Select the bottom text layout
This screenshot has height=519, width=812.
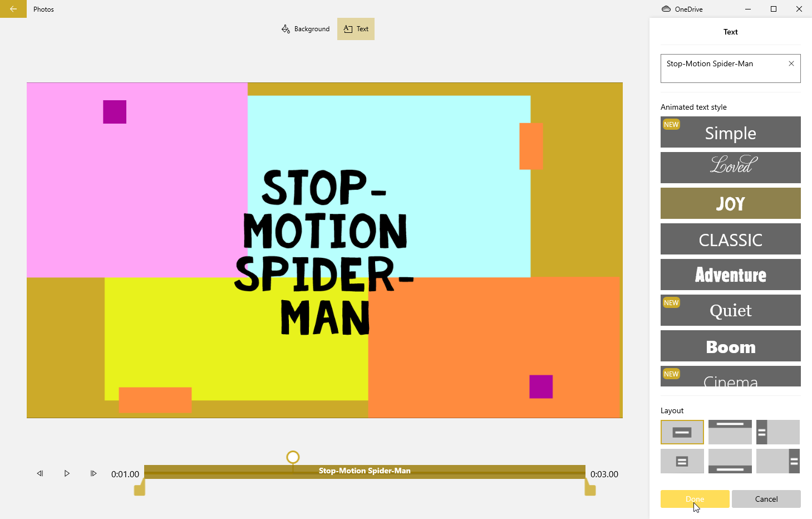pyautogui.click(x=730, y=461)
